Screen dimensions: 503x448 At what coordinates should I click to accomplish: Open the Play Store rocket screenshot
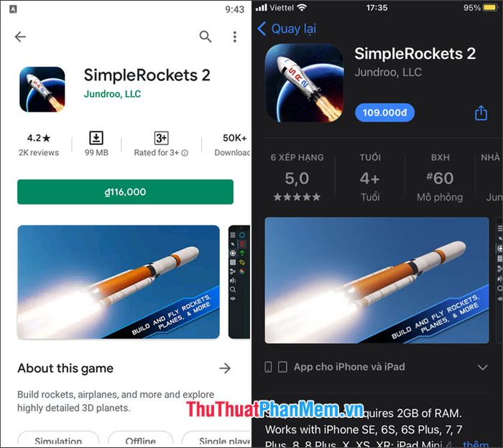pos(119,282)
